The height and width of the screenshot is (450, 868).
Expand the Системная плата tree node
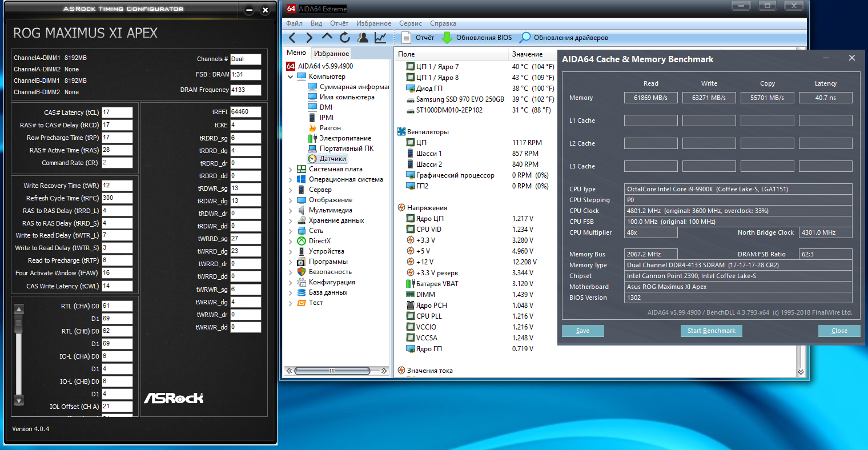click(291, 169)
